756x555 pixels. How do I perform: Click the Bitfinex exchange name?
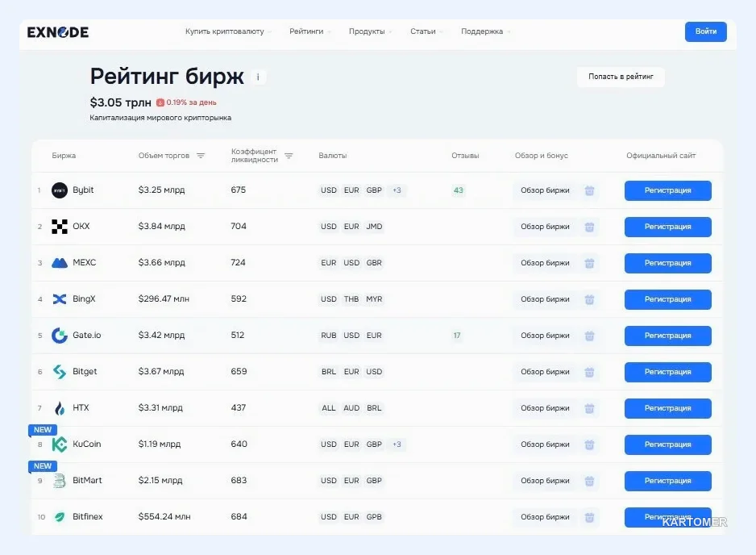[x=88, y=516]
